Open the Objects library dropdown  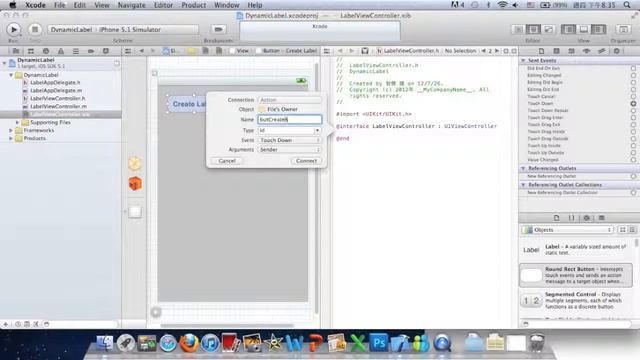pyautogui.click(x=568, y=230)
